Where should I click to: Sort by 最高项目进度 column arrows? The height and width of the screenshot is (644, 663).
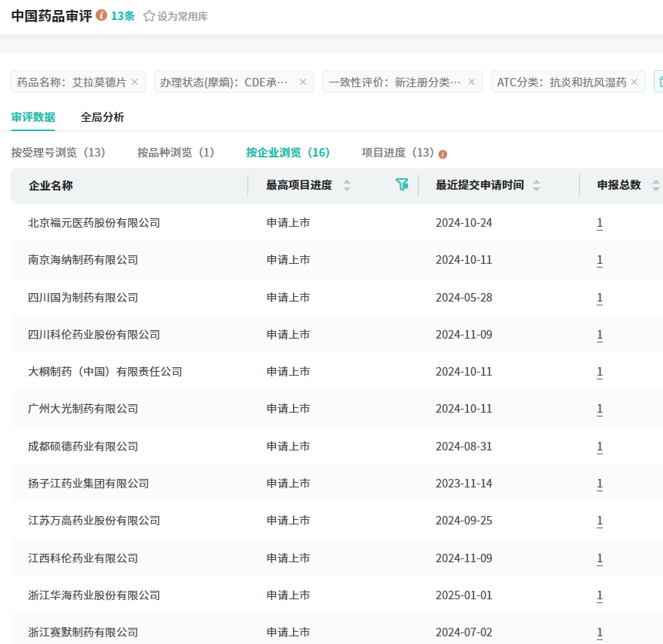pyautogui.click(x=347, y=185)
